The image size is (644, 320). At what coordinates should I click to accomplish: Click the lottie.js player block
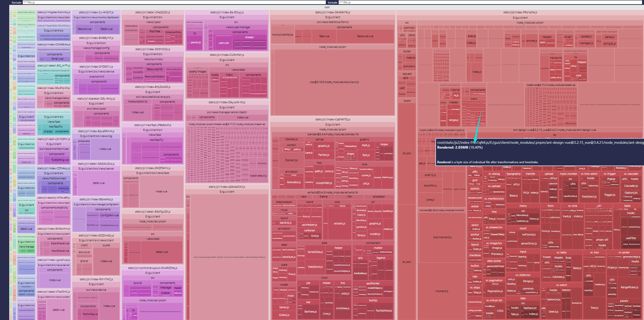pos(229,257)
